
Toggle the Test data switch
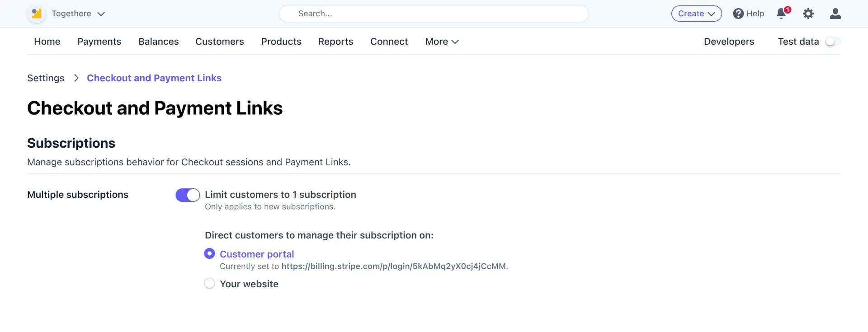pyautogui.click(x=832, y=42)
